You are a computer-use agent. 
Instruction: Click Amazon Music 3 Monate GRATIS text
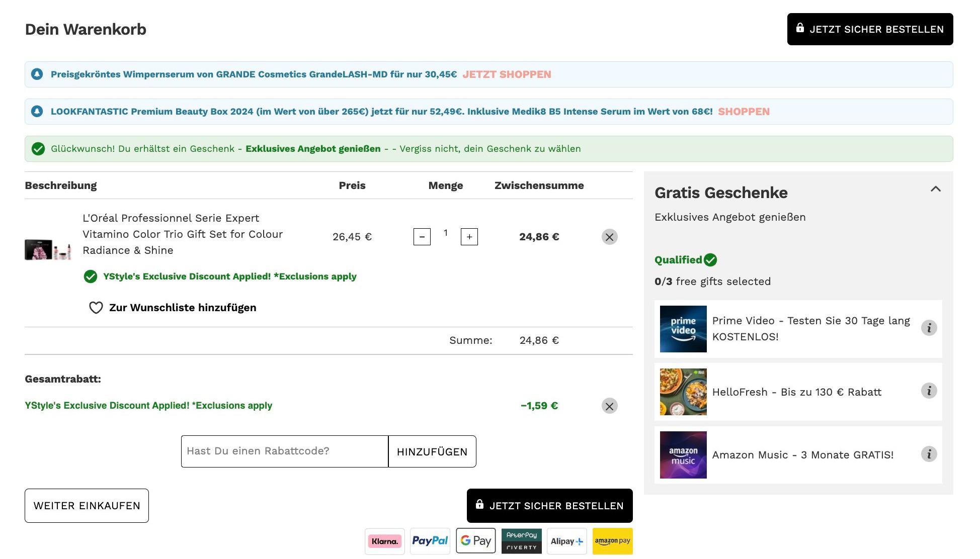point(803,455)
